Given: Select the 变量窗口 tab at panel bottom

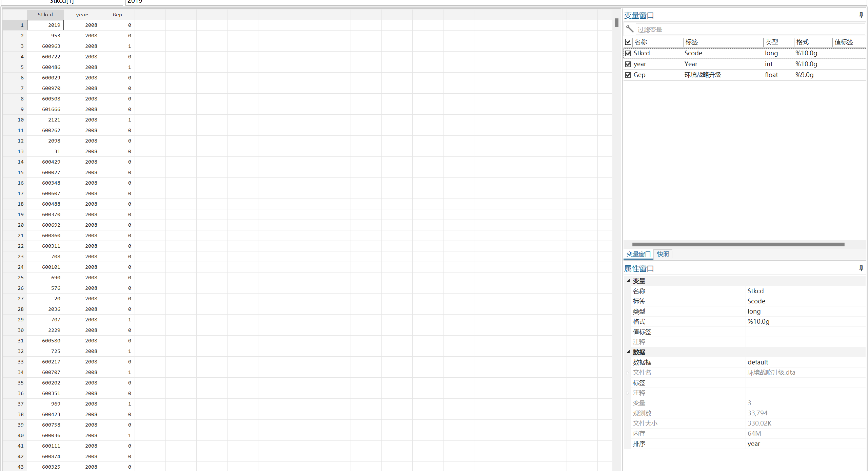Looking at the screenshot, I should pyautogui.click(x=638, y=254).
